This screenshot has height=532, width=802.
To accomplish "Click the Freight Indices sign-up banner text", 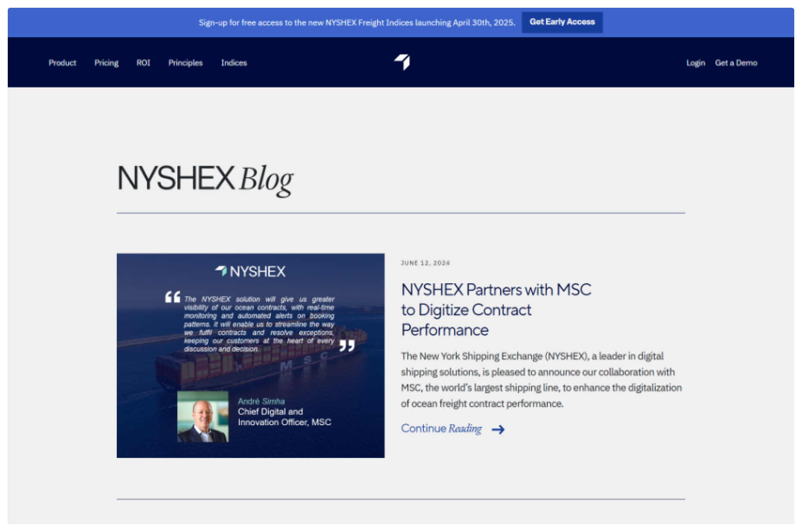I will click(x=357, y=22).
